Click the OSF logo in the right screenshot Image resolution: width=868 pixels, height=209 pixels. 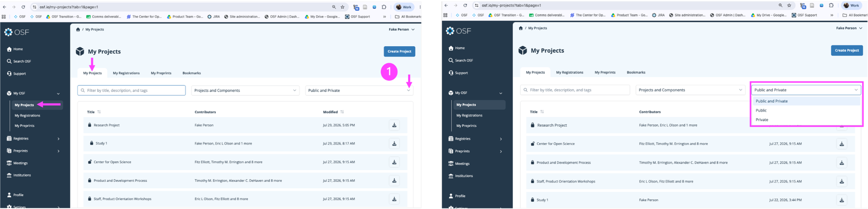click(459, 31)
